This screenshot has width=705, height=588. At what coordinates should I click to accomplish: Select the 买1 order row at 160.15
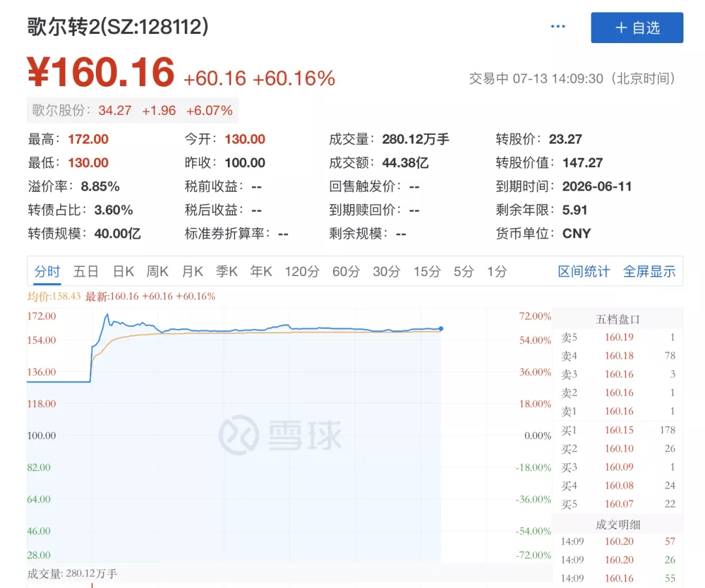pos(618,430)
